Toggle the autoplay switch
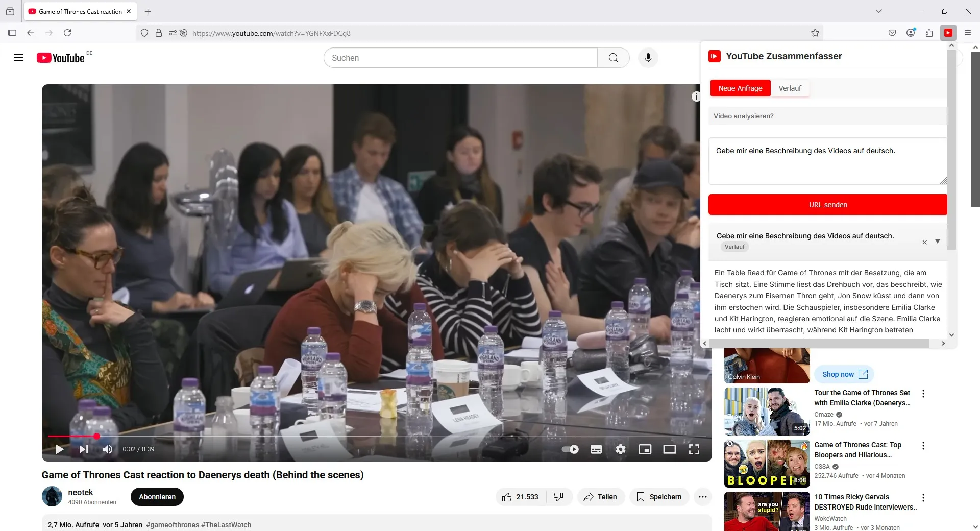Screen dimensions: 980x531 coord(570,449)
